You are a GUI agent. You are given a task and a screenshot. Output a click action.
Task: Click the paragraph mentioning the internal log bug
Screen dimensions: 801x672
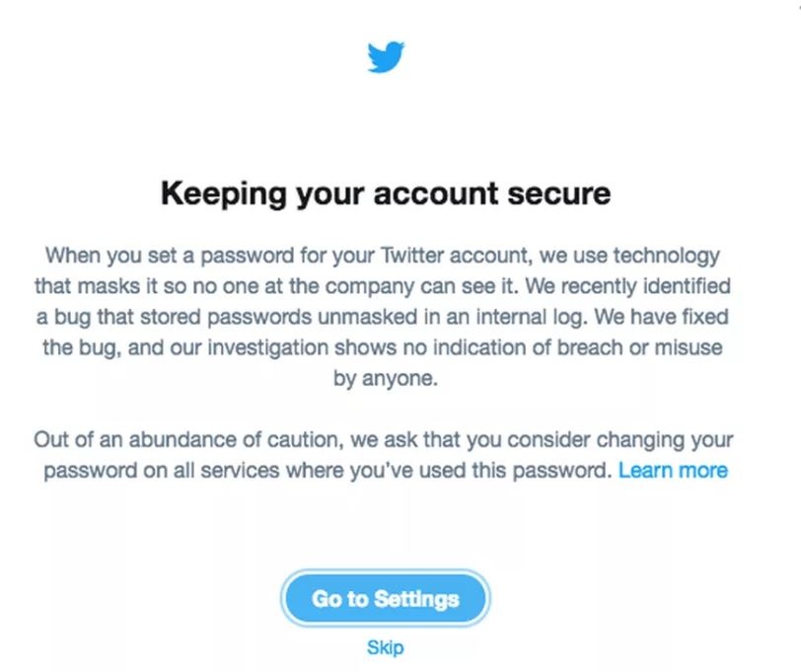pos(385,316)
